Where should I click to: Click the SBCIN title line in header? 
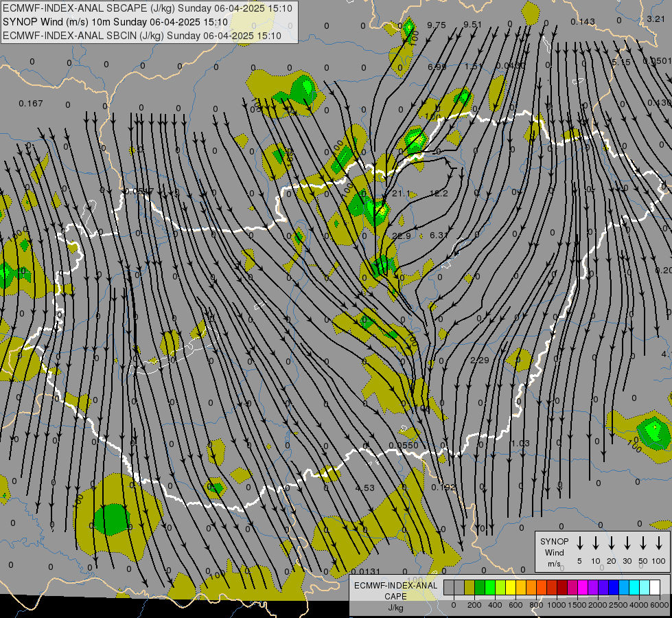[x=142, y=36]
